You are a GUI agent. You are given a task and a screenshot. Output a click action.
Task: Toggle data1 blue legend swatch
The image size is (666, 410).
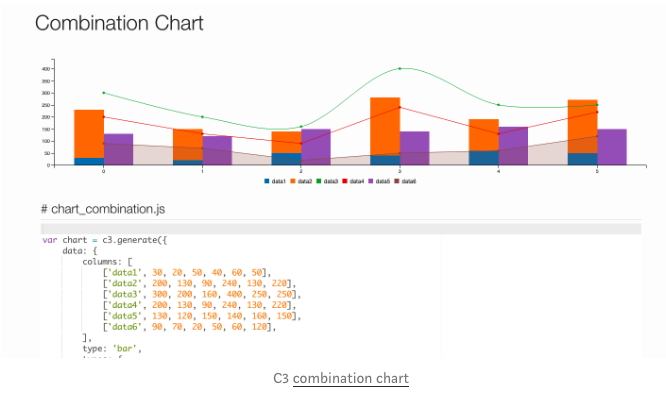click(x=267, y=181)
